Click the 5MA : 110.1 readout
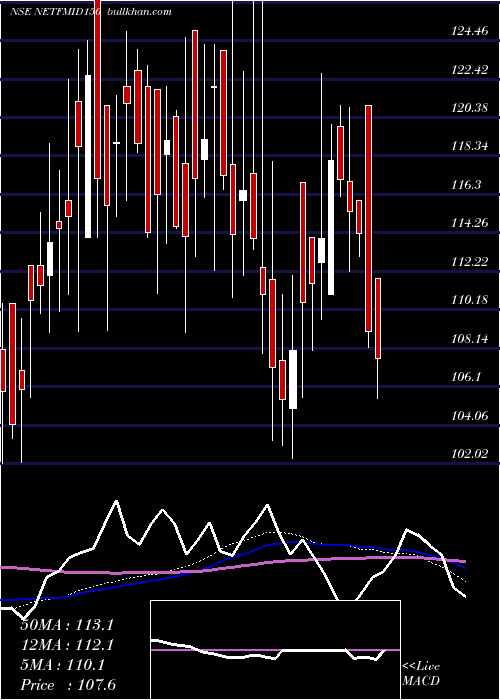Image resolution: width=500 pixels, height=700 pixels. pyautogui.click(x=63, y=665)
